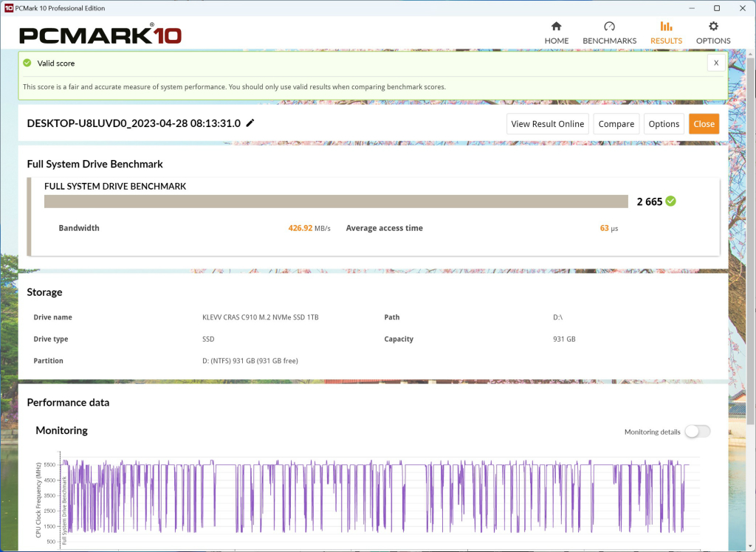Click the drive name KLEVV CRAS C910 M.2 NVMe SSD 1TB
756x552 pixels.
coord(261,317)
